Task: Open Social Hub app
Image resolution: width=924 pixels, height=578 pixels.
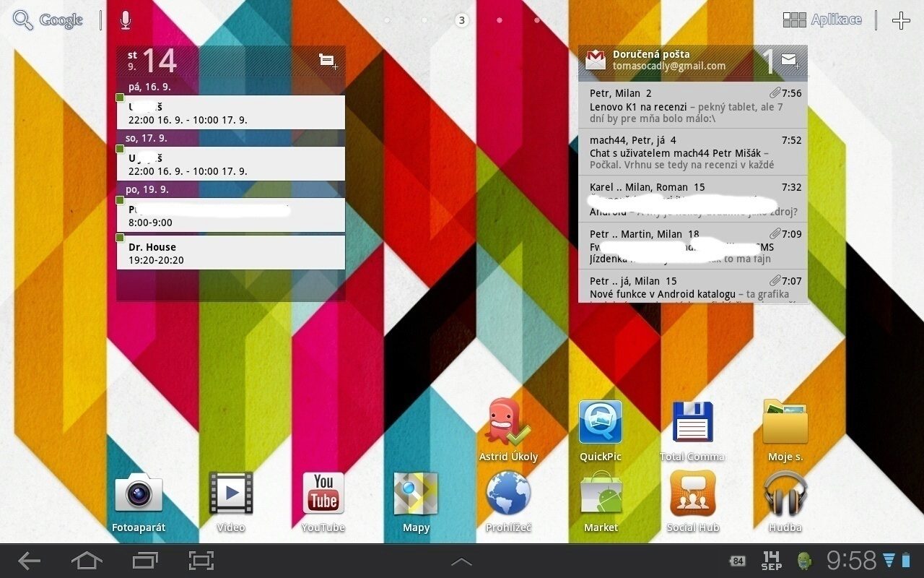Action: [x=693, y=503]
